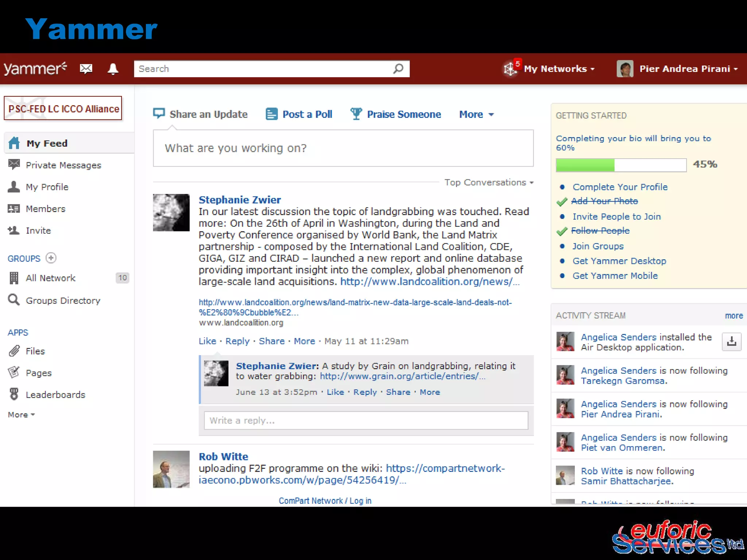Click the search magnifier icon
The width and height of the screenshot is (747, 560).
click(x=398, y=69)
